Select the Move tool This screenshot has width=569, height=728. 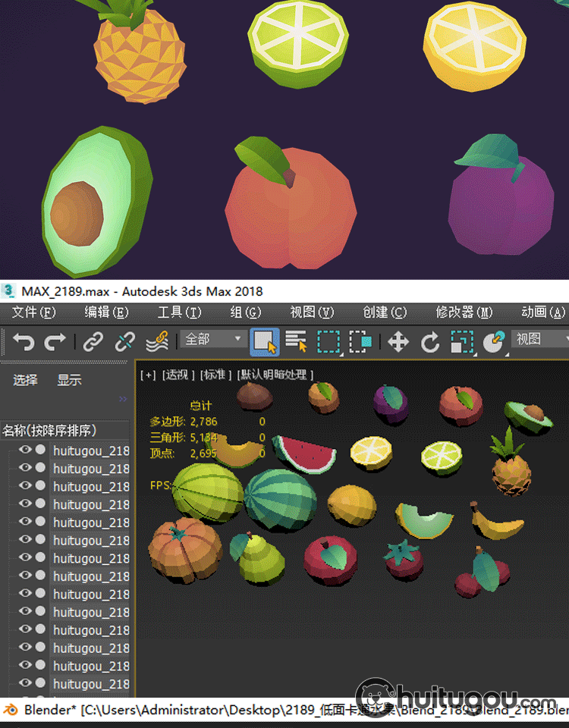point(398,341)
